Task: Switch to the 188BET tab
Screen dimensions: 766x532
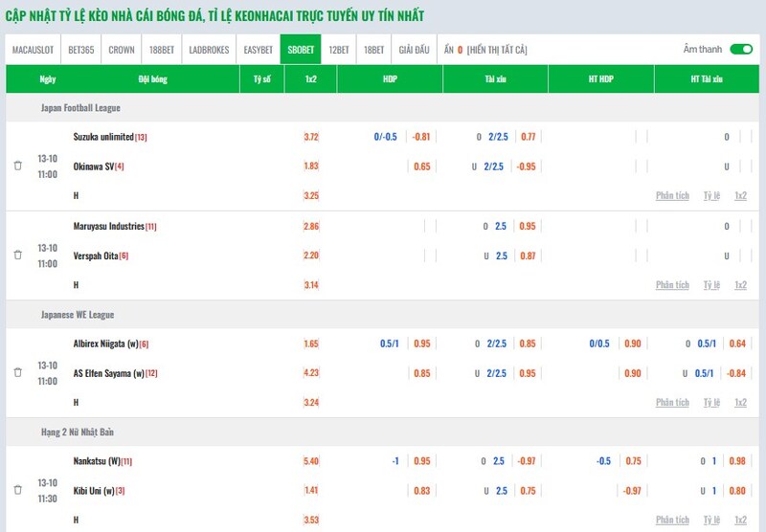Action: pyautogui.click(x=161, y=49)
